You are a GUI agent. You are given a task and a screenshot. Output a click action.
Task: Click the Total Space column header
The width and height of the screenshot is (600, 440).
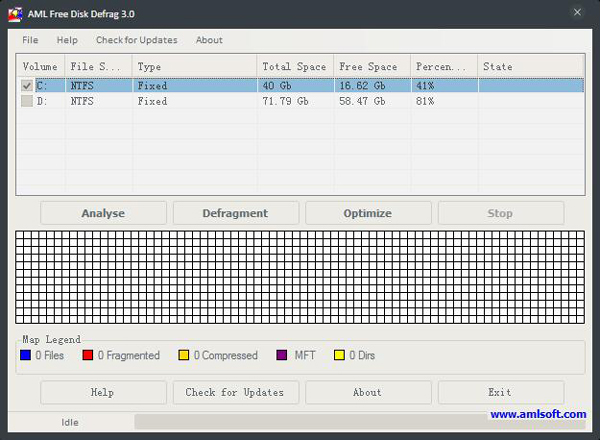(295, 67)
